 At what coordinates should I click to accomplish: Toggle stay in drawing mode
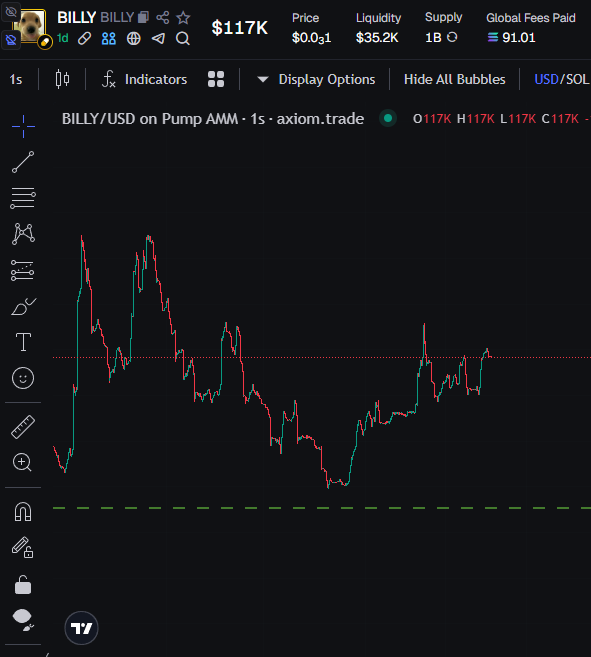pos(23,548)
